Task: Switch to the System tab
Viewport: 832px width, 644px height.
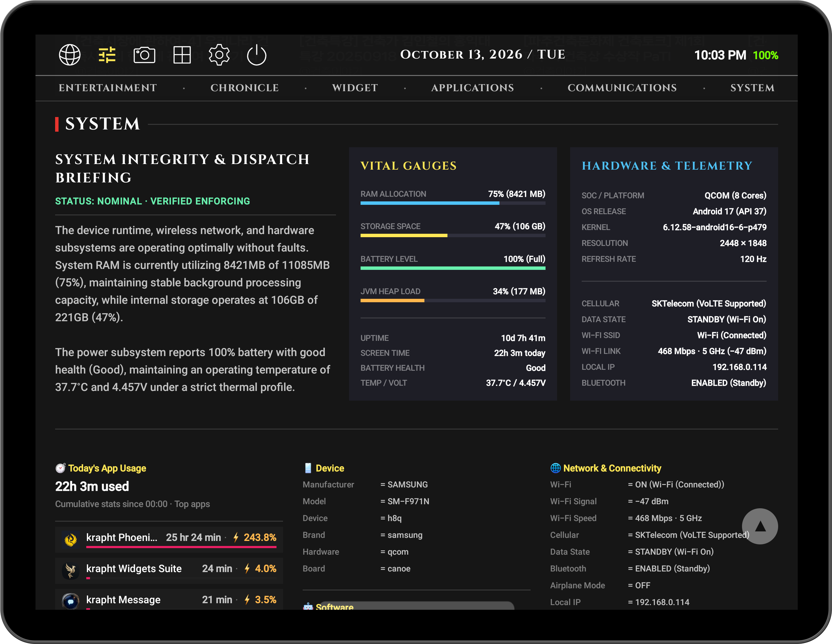Action: [x=752, y=88]
